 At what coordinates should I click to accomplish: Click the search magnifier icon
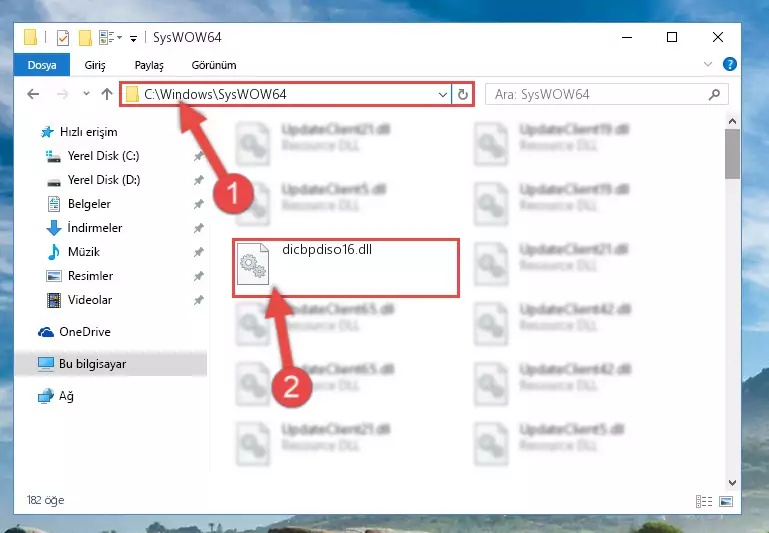pos(714,94)
